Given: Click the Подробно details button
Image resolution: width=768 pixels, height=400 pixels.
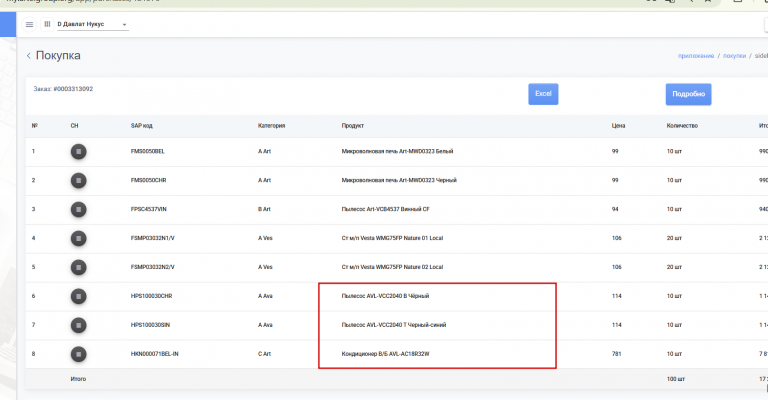Looking at the screenshot, I should [x=688, y=94].
